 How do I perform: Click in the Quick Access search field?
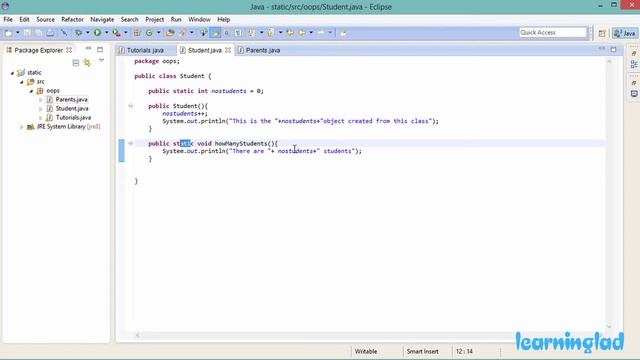click(x=553, y=32)
